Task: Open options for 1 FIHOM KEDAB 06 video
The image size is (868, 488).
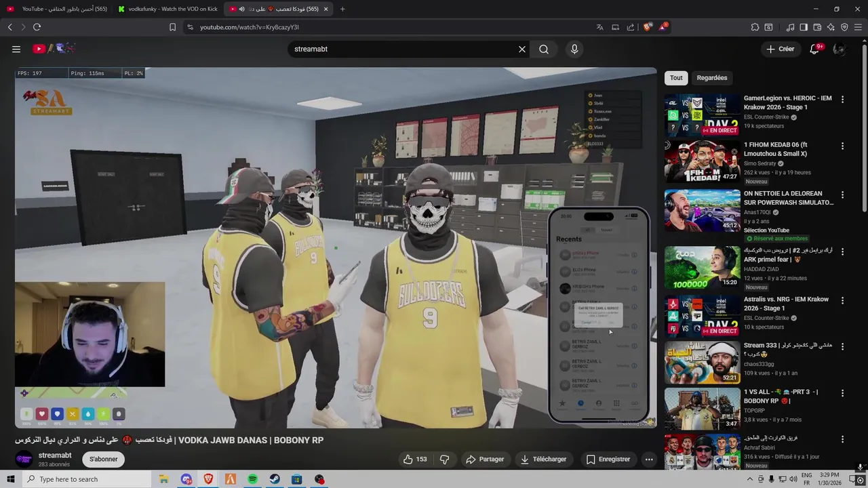Action: [842, 146]
